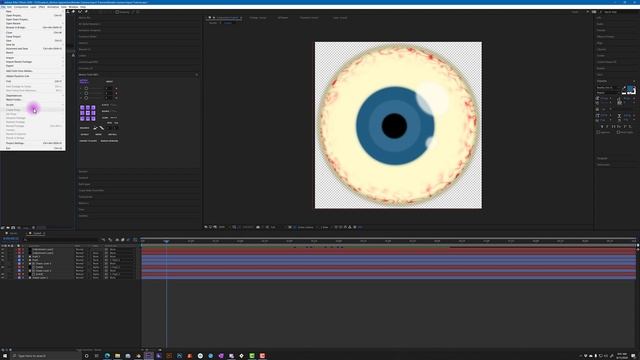The width and height of the screenshot is (640, 360).
Task: Click the Subscript text style icon
Action: (630, 127)
